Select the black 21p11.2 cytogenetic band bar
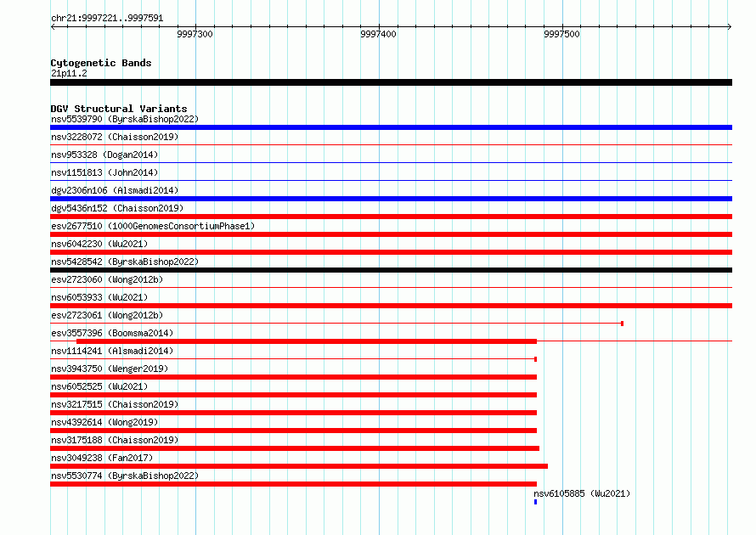 391,82
